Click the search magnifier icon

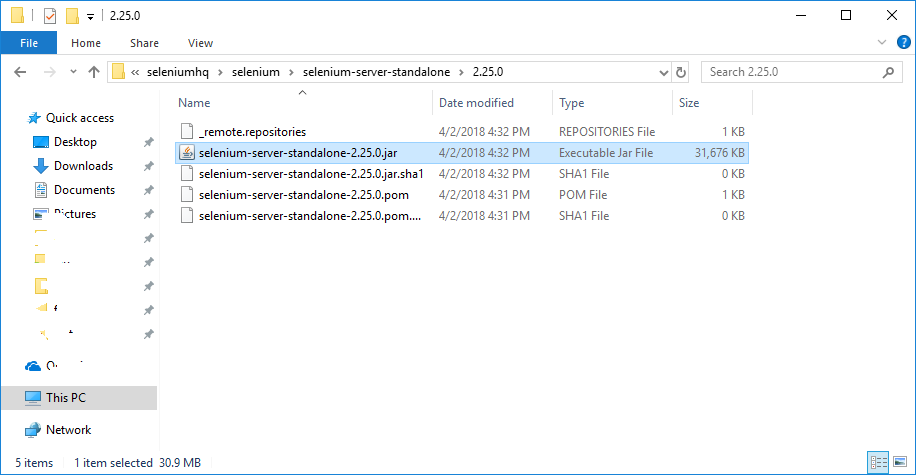point(889,72)
